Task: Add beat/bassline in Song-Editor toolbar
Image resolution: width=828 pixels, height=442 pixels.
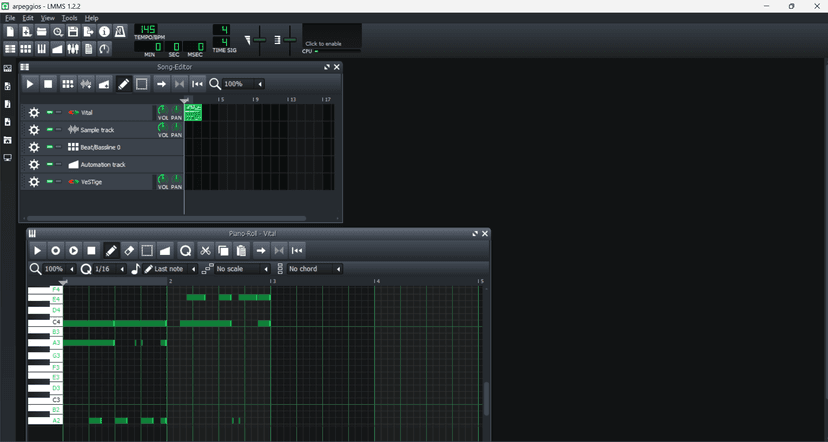Action: point(68,84)
